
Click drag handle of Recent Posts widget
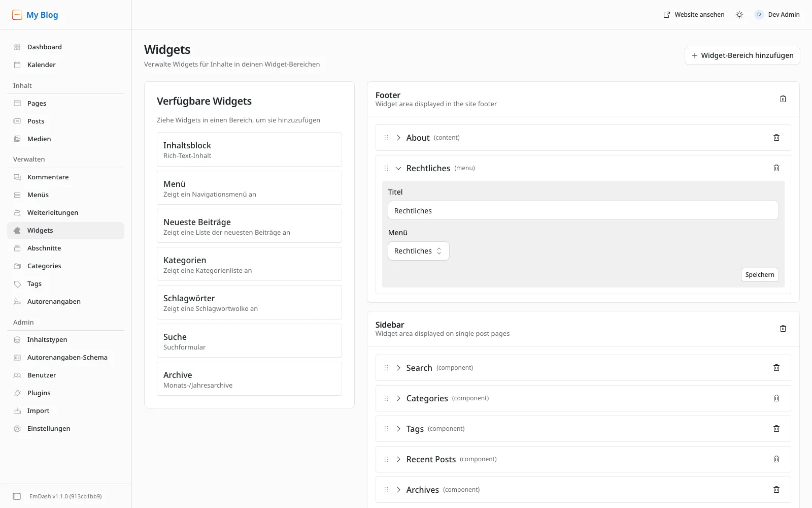tap(386, 459)
